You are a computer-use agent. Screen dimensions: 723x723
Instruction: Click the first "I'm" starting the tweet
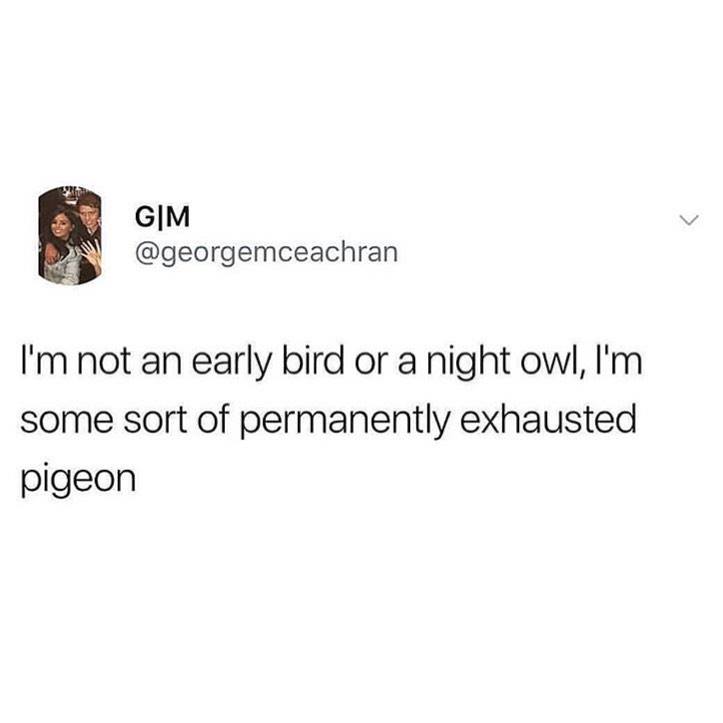pos(45,360)
